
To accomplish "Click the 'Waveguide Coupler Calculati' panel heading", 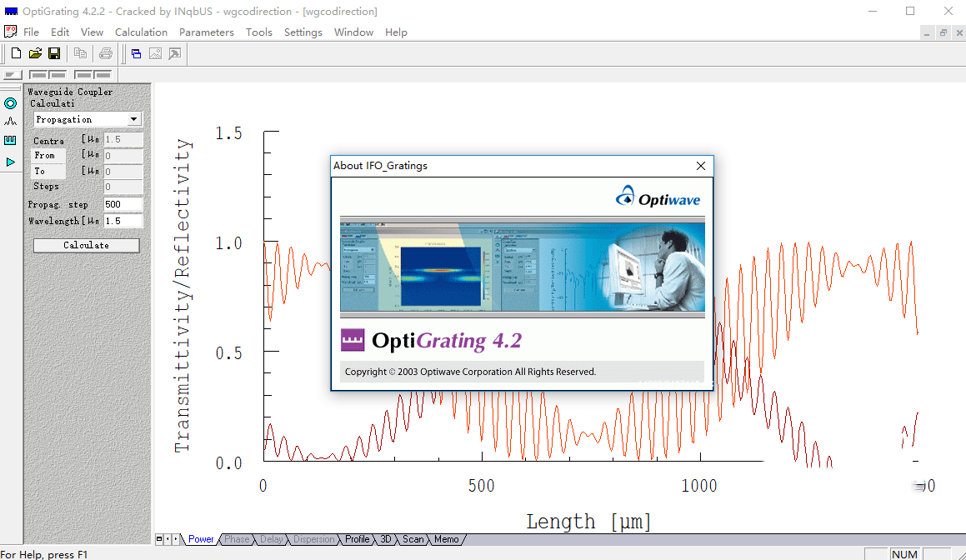I will (70, 97).
